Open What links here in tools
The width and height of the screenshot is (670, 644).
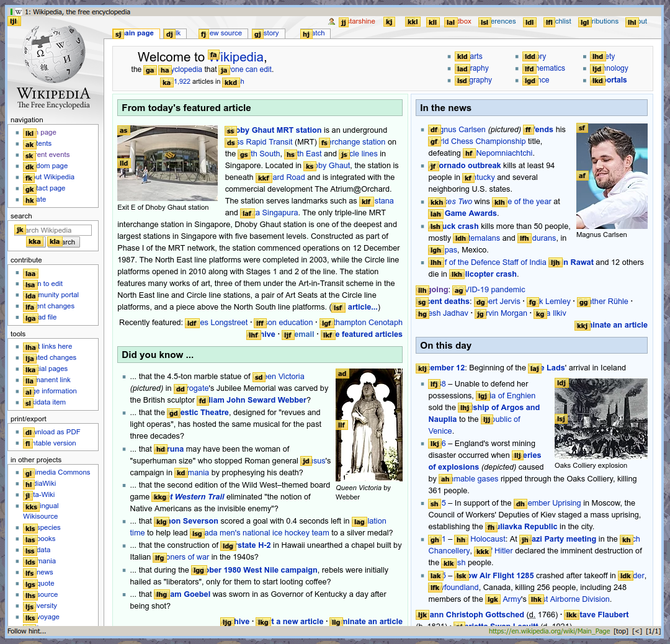[48, 346]
